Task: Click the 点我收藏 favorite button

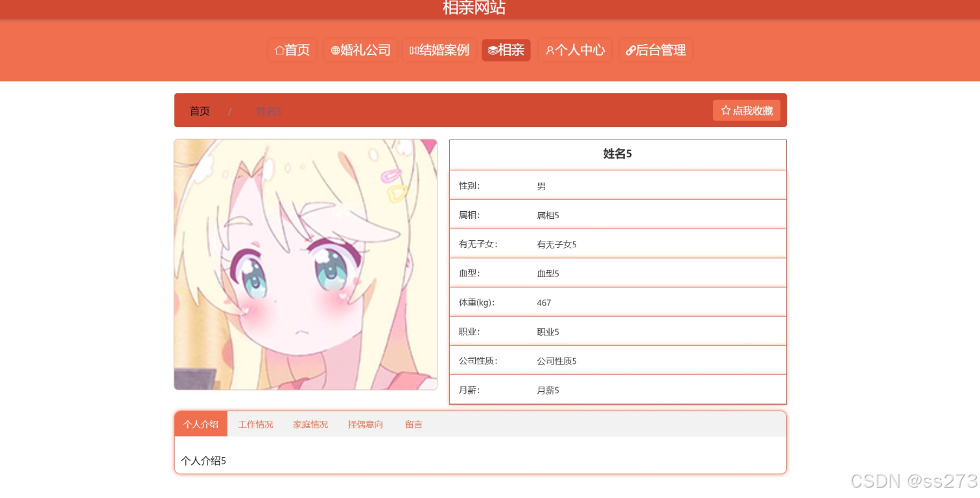Action: pyautogui.click(x=747, y=111)
